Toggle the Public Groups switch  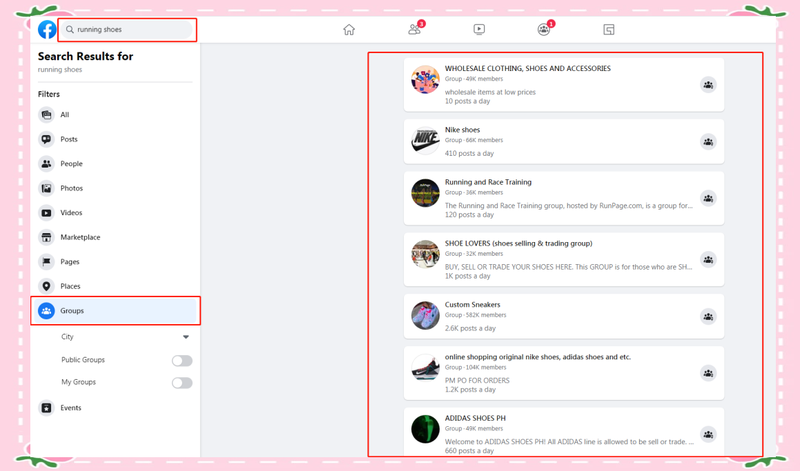point(182,361)
